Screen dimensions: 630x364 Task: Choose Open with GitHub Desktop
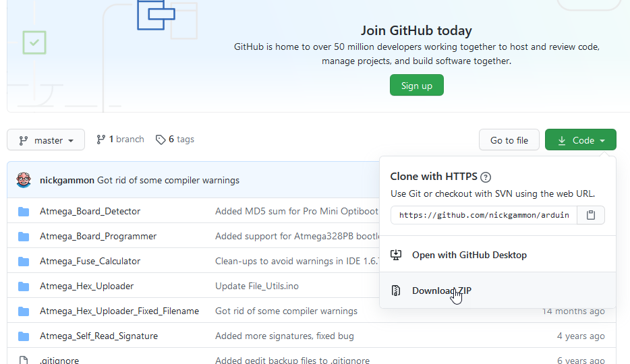(497, 255)
